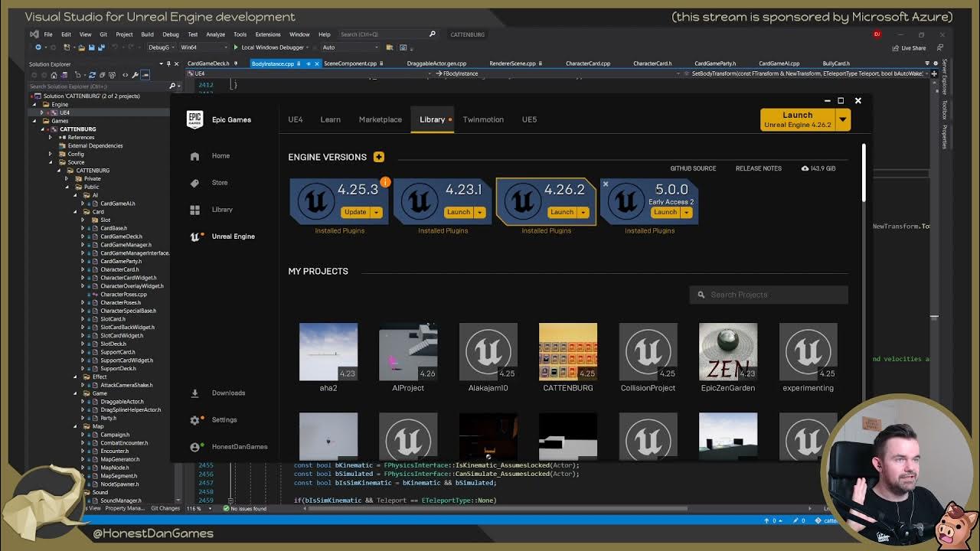
Task: Click the DJ account badge in Visual Studio
Action: tap(877, 34)
